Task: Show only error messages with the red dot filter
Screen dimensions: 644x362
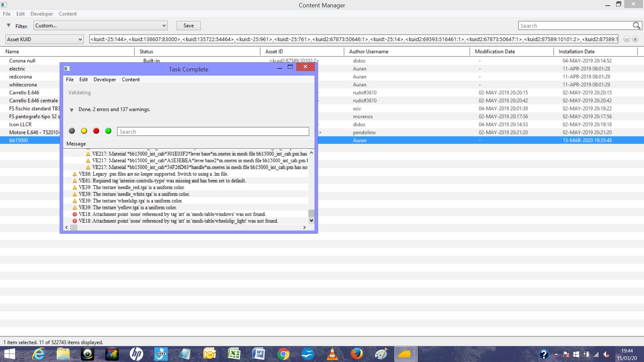Action: pyautogui.click(x=96, y=131)
